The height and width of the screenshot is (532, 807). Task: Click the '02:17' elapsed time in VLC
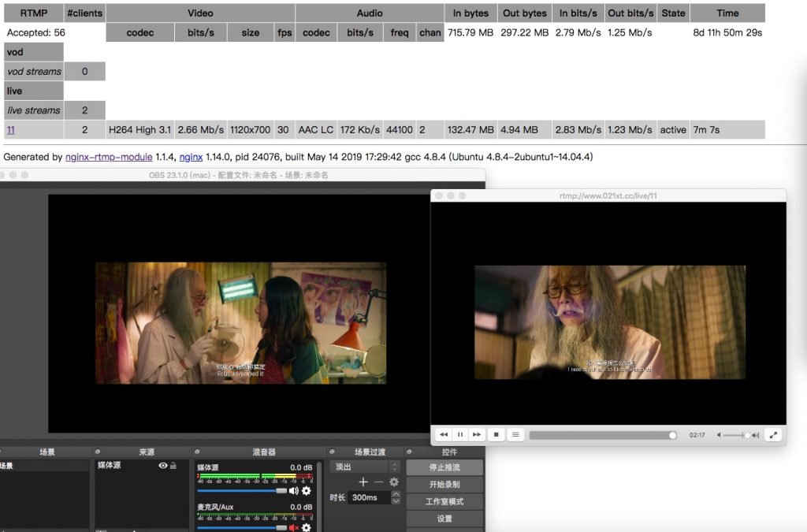697,435
